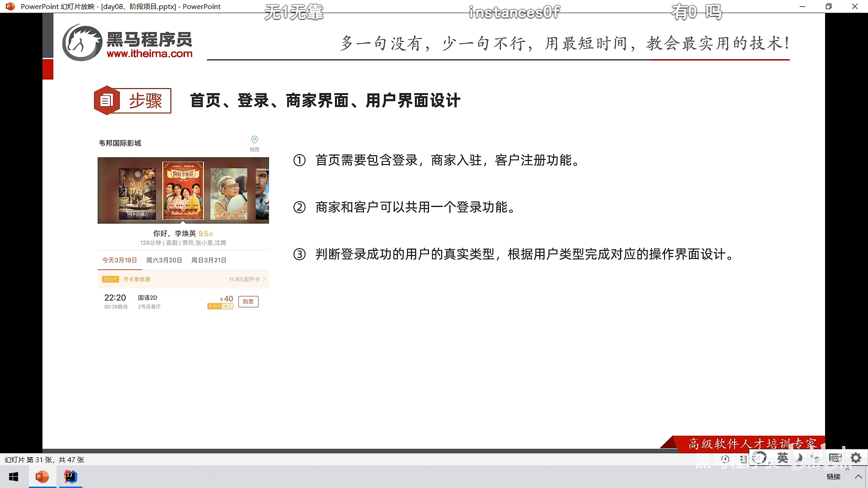Expand the system tray hidden icons chevron
Viewport: 868px width, 488px height.
pos(858,477)
